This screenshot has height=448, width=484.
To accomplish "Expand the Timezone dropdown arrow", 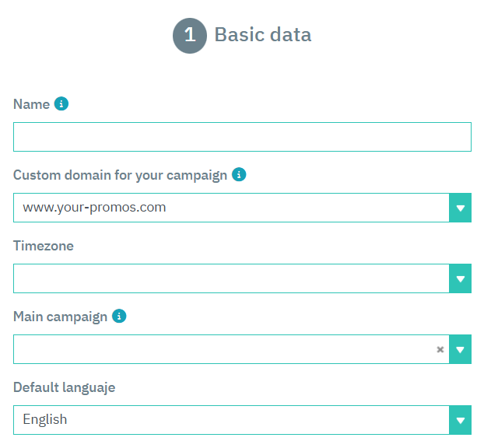I will point(461,278).
